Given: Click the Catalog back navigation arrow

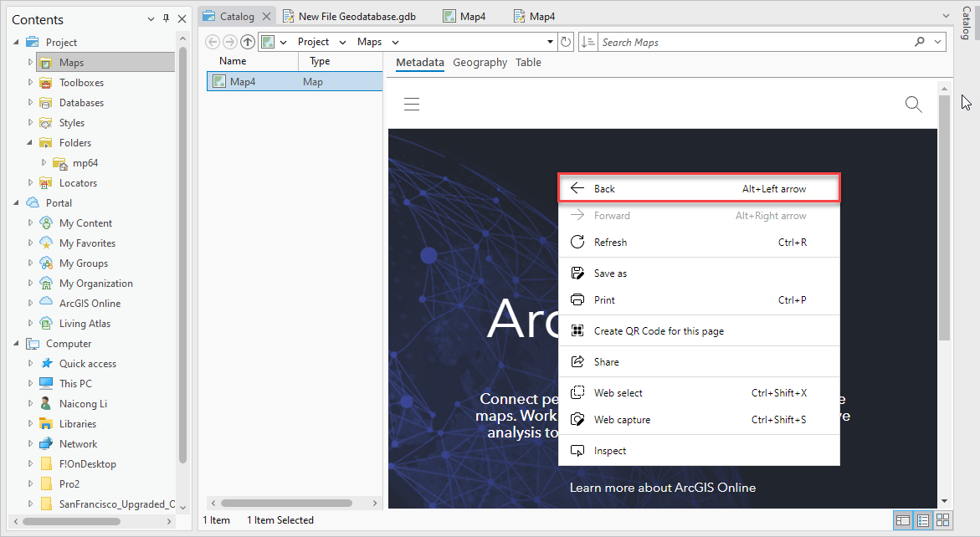Looking at the screenshot, I should click(212, 42).
